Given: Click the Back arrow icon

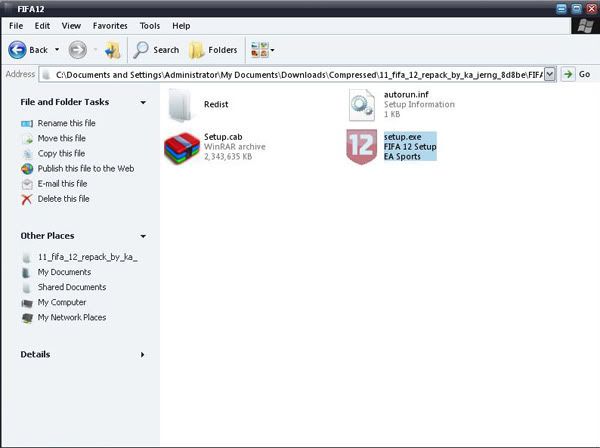Looking at the screenshot, I should (x=17, y=50).
